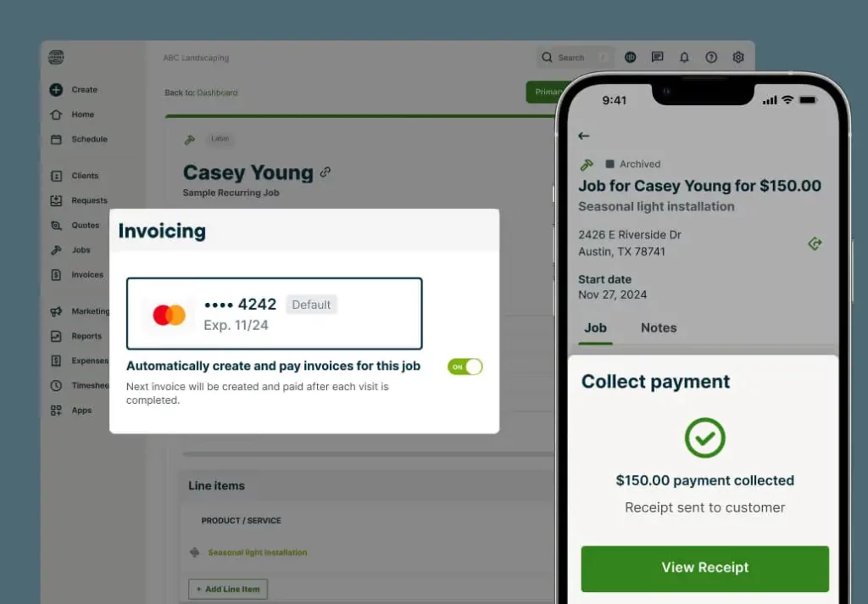Tap the back arrow on phone screen
Viewport: 868px width, 604px height.
[x=584, y=136]
